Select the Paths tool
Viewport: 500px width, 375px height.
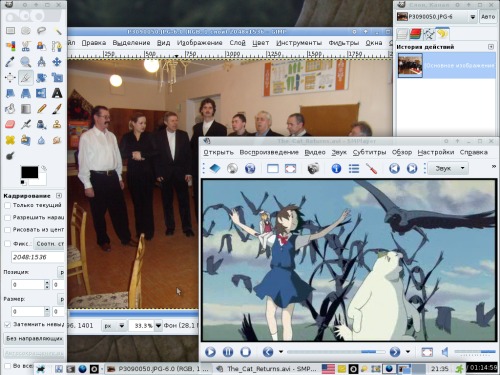click(x=57, y=46)
